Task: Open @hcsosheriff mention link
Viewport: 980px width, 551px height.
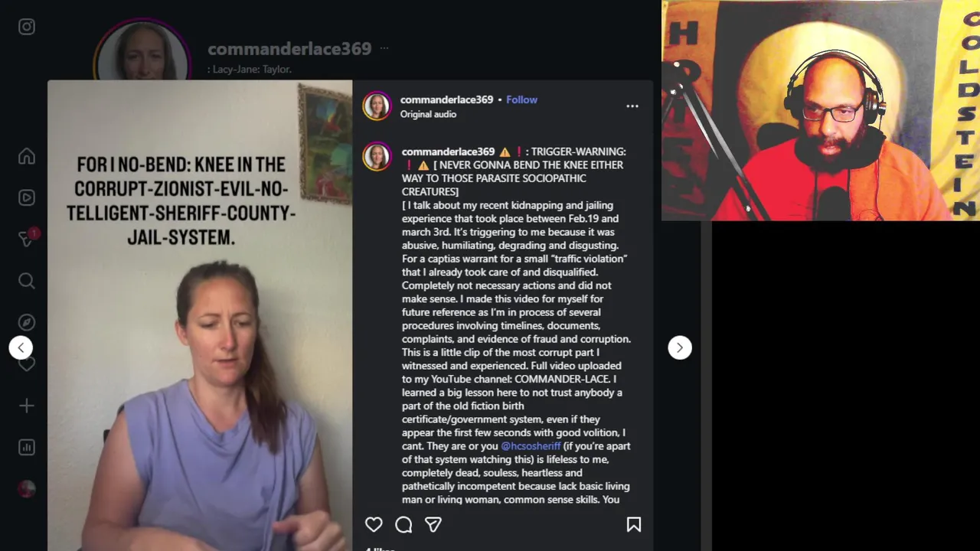Action: pos(531,445)
